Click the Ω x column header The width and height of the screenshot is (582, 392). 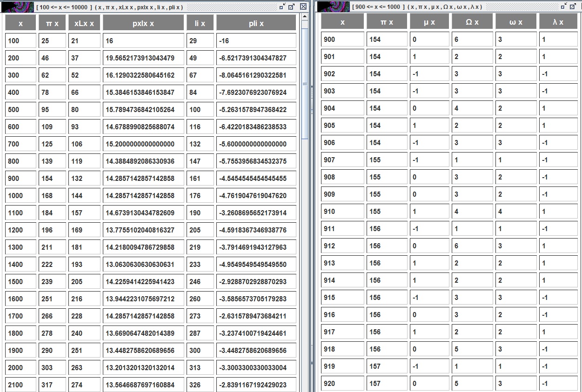pos(472,22)
